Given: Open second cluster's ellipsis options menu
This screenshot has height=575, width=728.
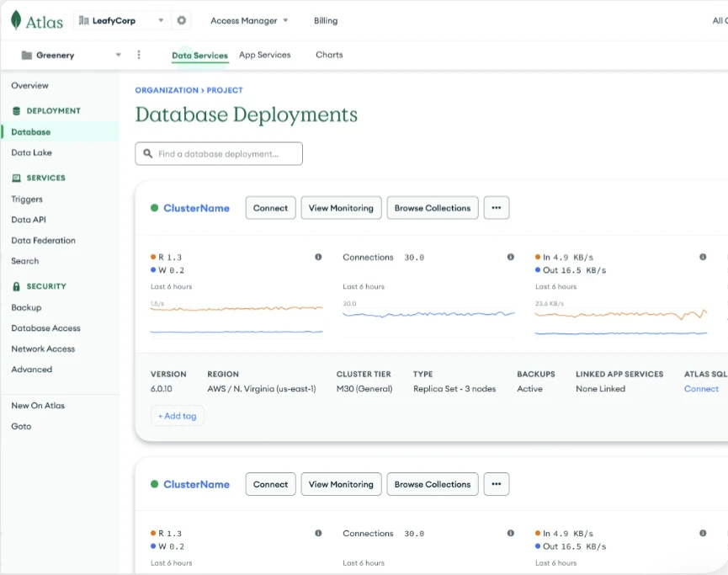Looking at the screenshot, I should (496, 484).
